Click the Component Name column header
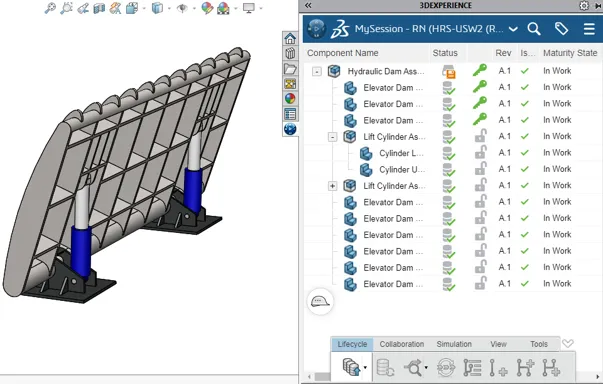The image size is (603, 384). click(x=342, y=53)
